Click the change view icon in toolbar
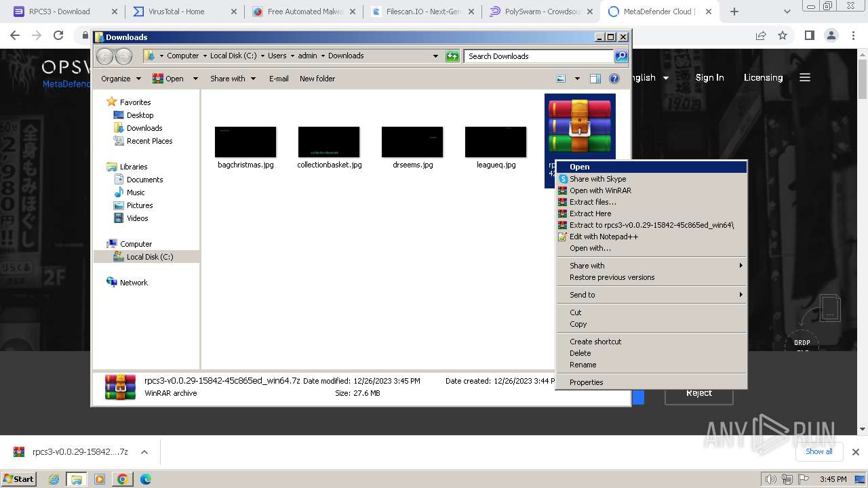868x488 pixels. 561,79
